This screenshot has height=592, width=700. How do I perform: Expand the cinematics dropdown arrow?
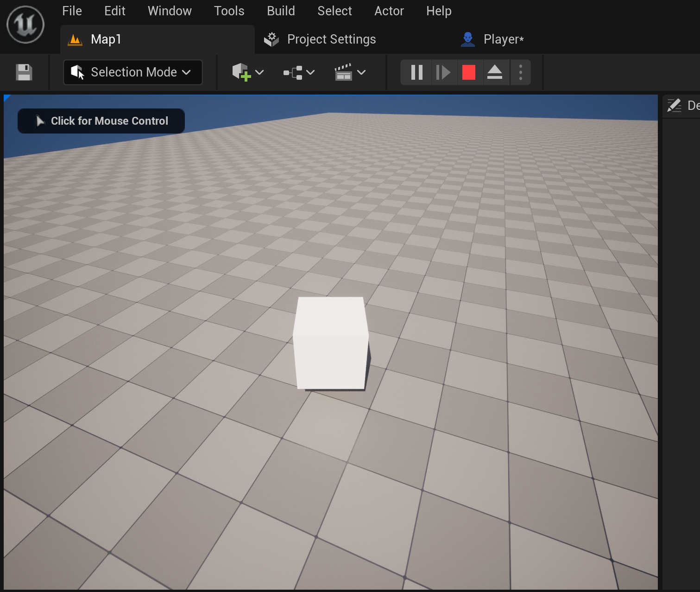361,72
